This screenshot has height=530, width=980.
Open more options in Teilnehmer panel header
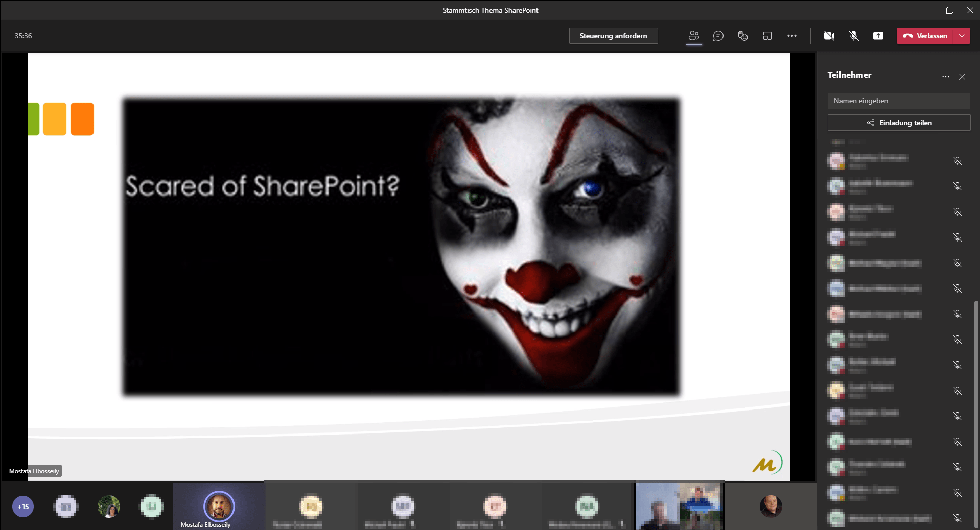tap(945, 77)
